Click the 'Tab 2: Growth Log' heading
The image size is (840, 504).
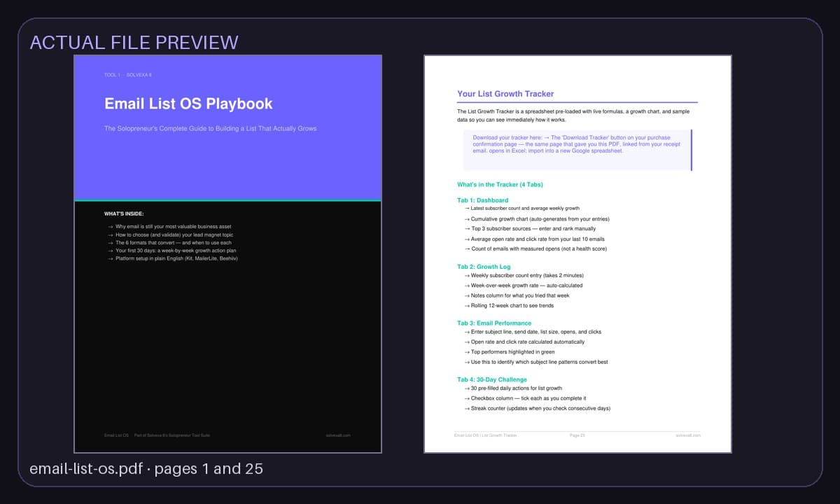(484, 267)
